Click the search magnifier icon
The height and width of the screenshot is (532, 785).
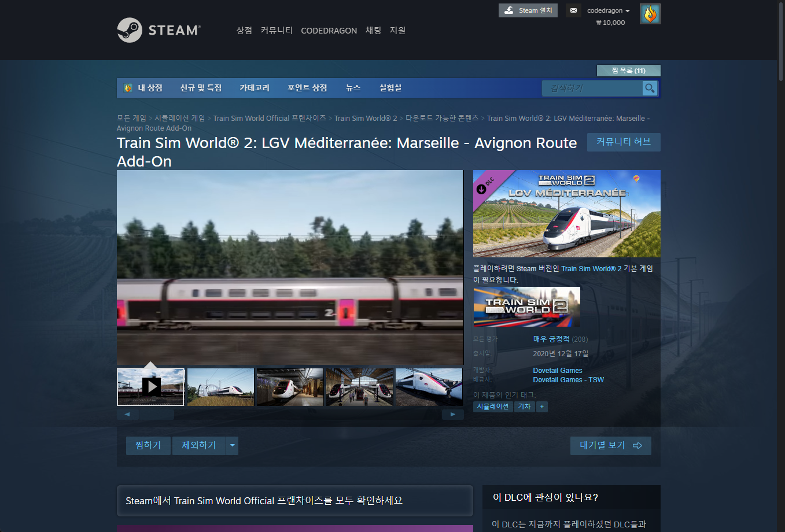[x=650, y=88]
